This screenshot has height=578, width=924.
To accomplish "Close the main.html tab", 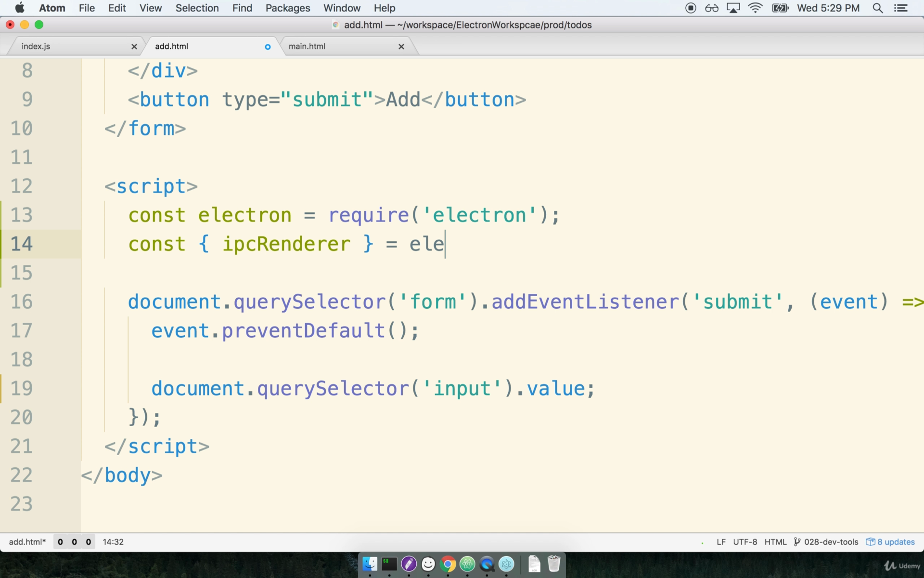I will click(401, 47).
